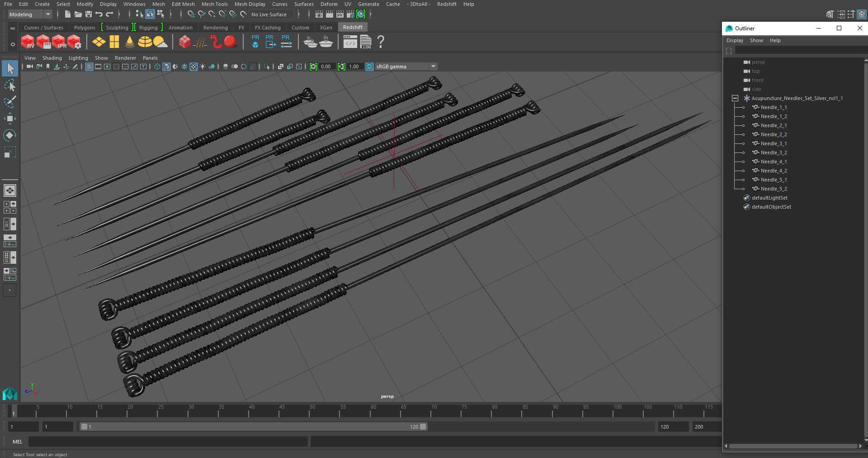Select the Paint Selection tool
This screenshot has width=868, height=458.
point(10,102)
